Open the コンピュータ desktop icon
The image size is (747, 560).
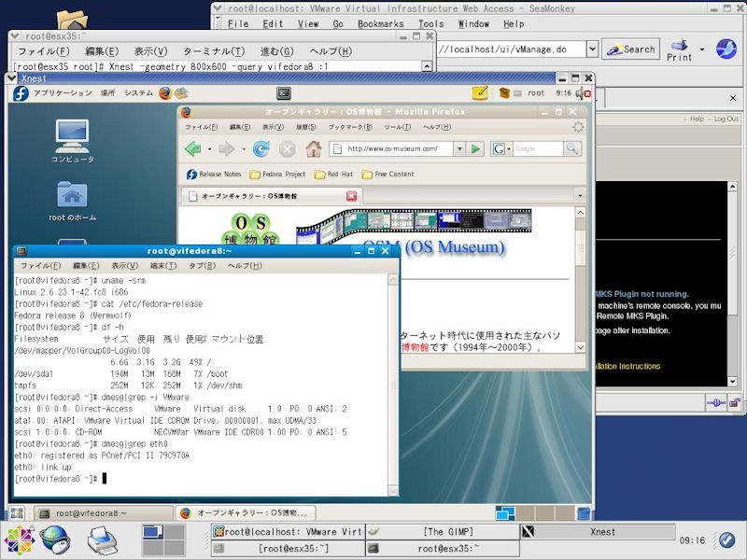(x=73, y=142)
